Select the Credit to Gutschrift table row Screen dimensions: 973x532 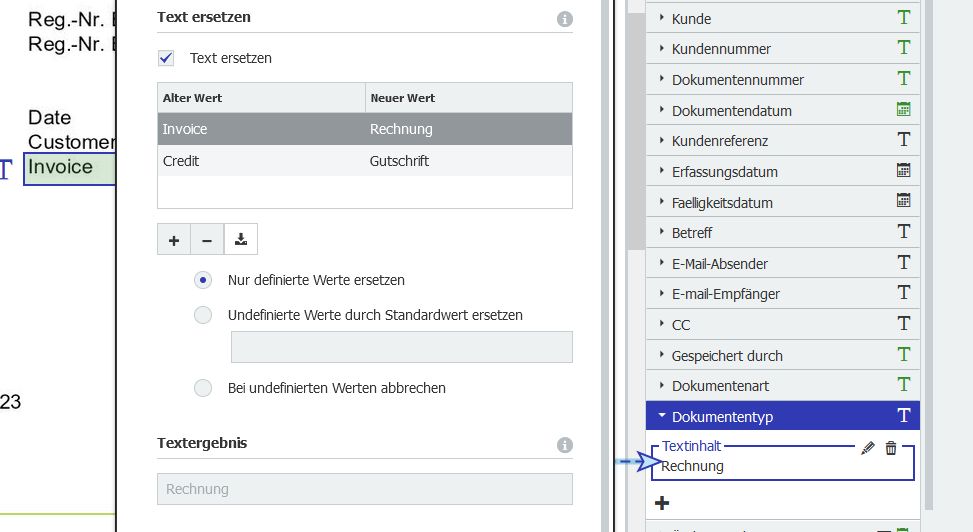364,160
